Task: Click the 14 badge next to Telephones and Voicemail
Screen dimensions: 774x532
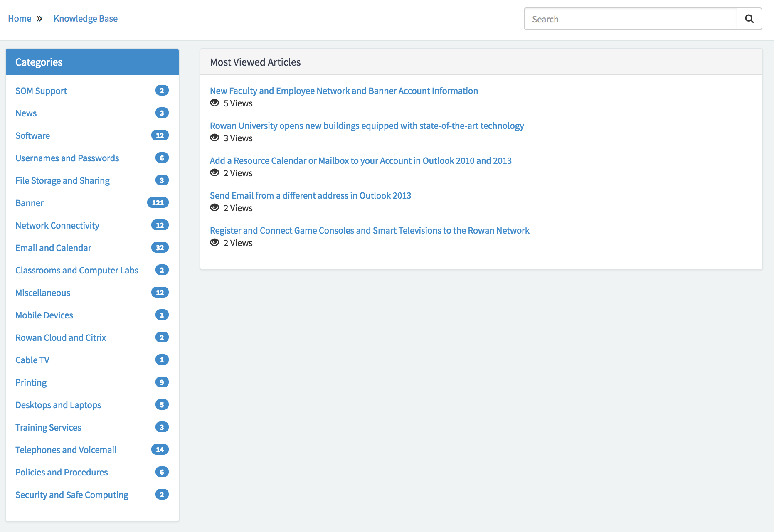Action: tap(160, 450)
